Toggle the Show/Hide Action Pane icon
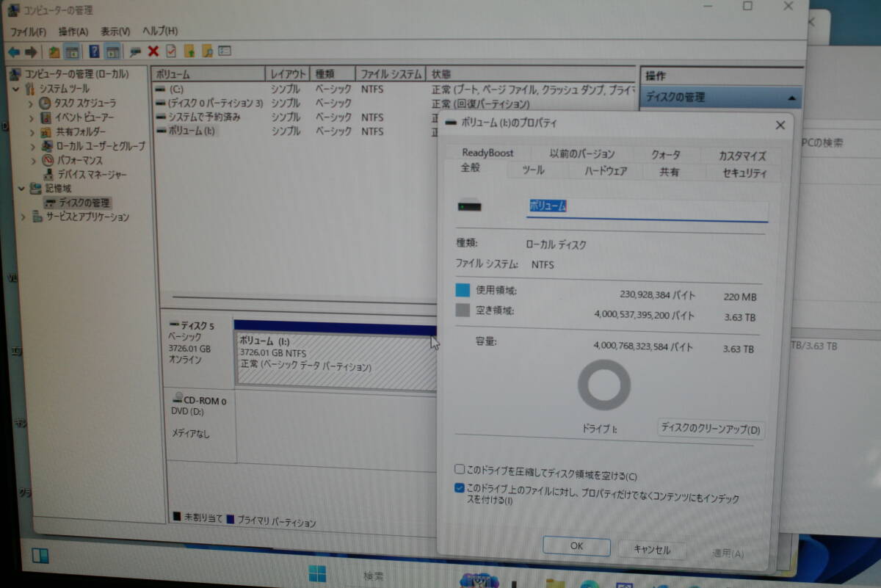881x588 pixels. pyautogui.click(x=112, y=51)
